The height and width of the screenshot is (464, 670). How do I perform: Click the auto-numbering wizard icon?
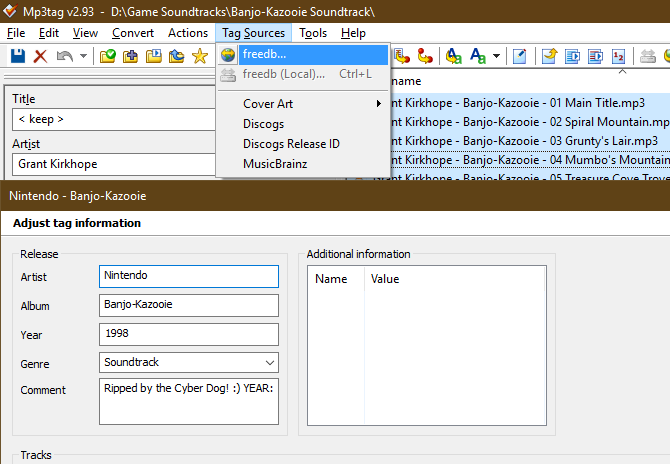(x=618, y=56)
